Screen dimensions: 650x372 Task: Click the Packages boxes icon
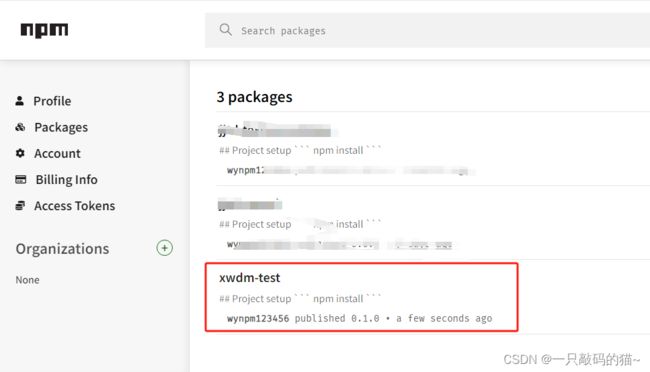coord(20,127)
